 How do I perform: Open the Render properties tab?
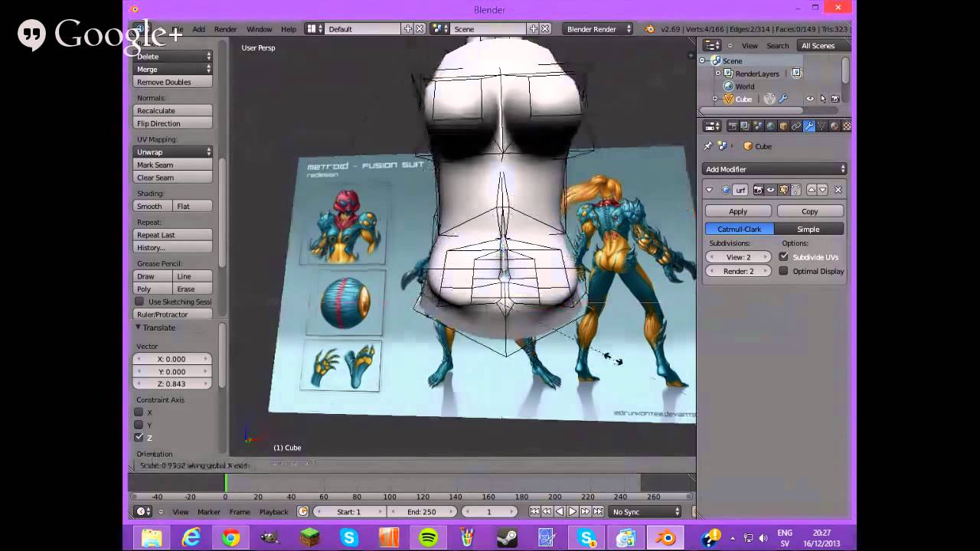coord(733,126)
